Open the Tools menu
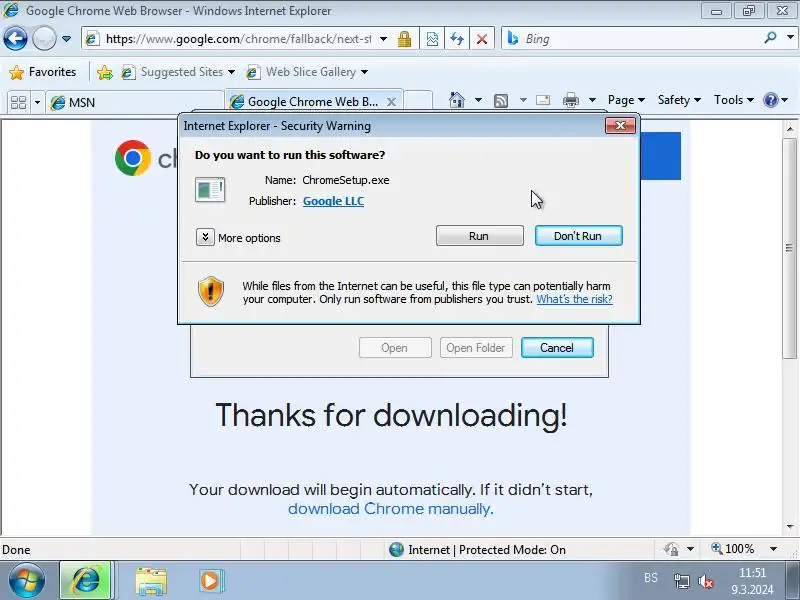Screen dimensions: 800x600 (x=733, y=100)
